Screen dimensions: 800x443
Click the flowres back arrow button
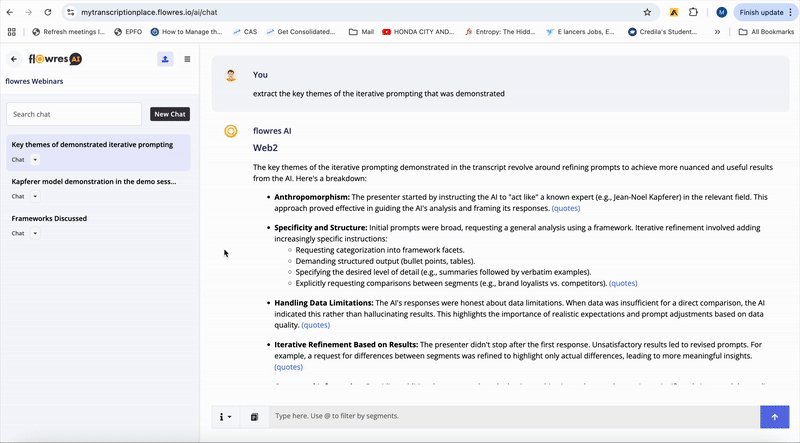tap(14, 59)
